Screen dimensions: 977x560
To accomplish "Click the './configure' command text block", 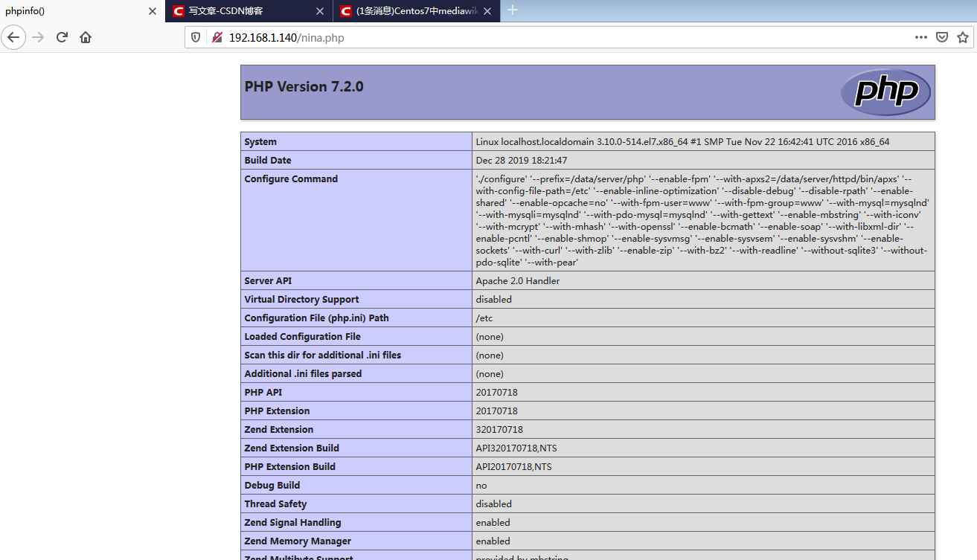I will click(703, 220).
